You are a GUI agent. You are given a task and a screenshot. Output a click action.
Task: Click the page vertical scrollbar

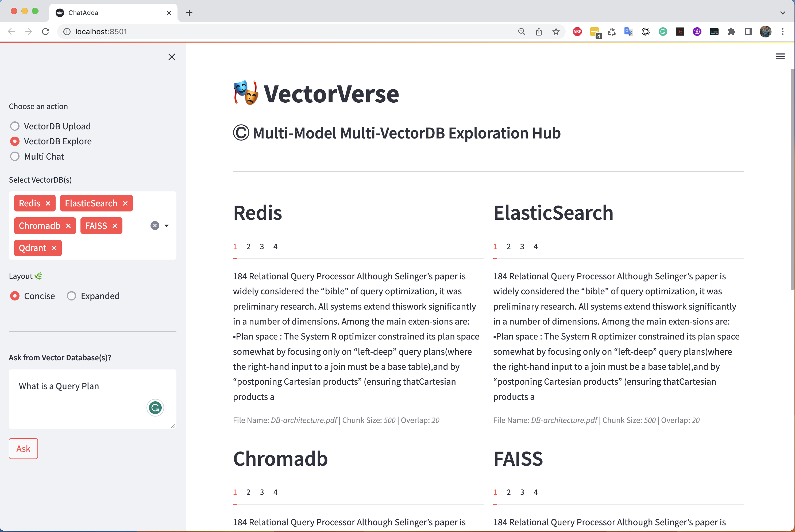(793, 180)
